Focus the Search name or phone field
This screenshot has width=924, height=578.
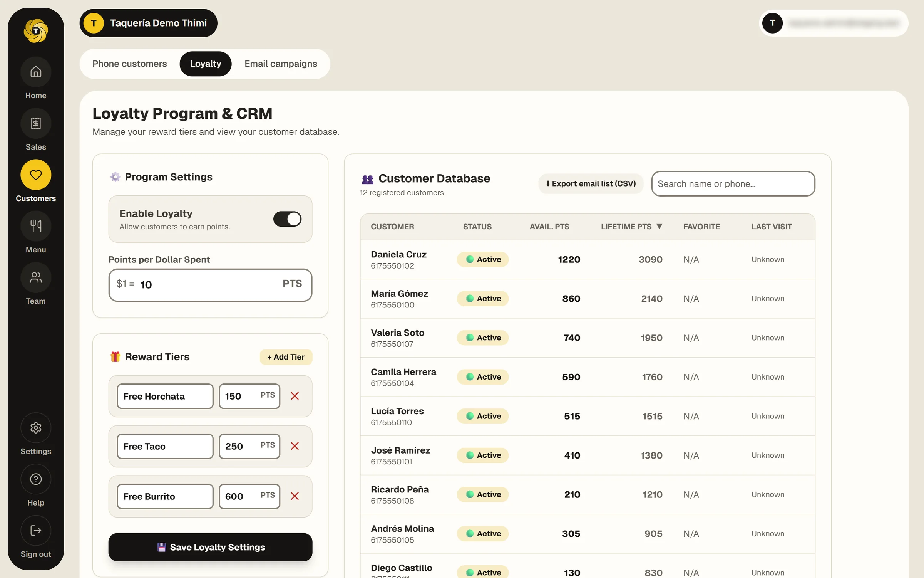click(733, 184)
